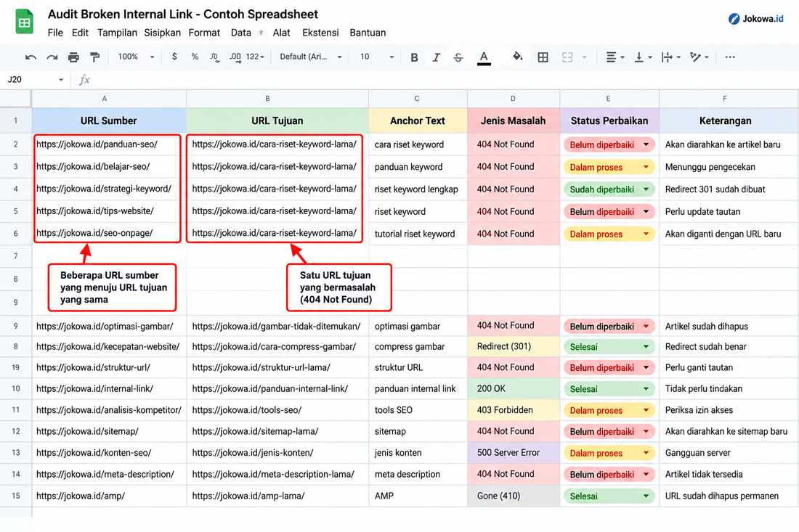Open the Format menu

coord(204,33)
